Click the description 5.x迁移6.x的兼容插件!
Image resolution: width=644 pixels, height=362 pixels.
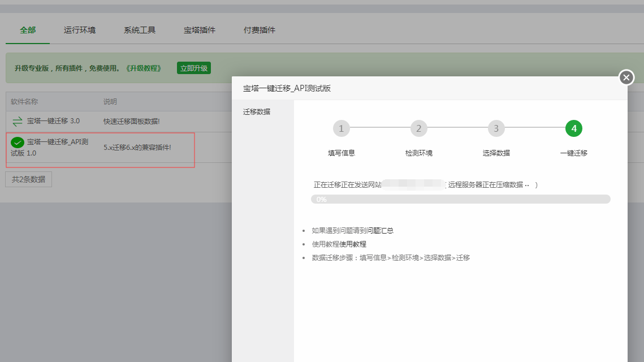click(137, 147)
